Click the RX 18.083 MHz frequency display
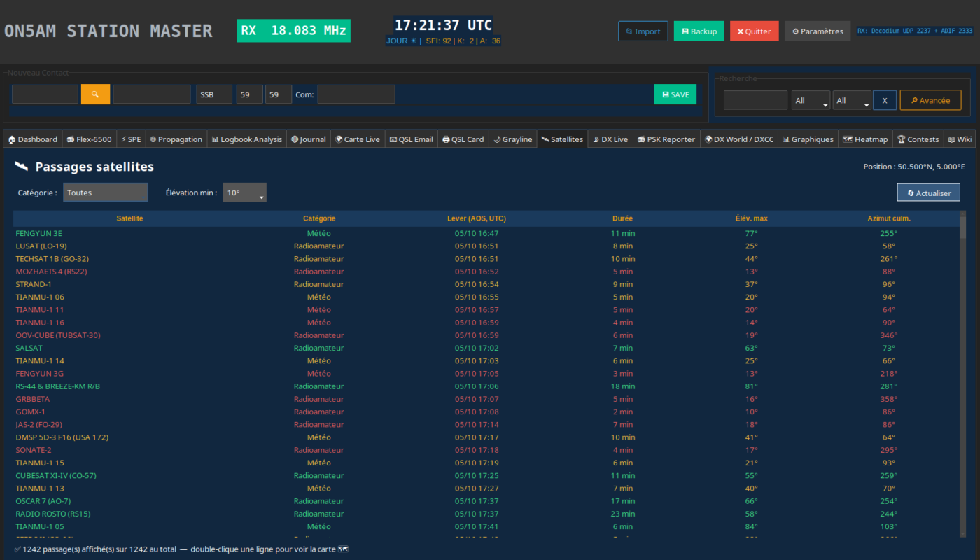The image size is (980, 560). click(x=293, y=31)
